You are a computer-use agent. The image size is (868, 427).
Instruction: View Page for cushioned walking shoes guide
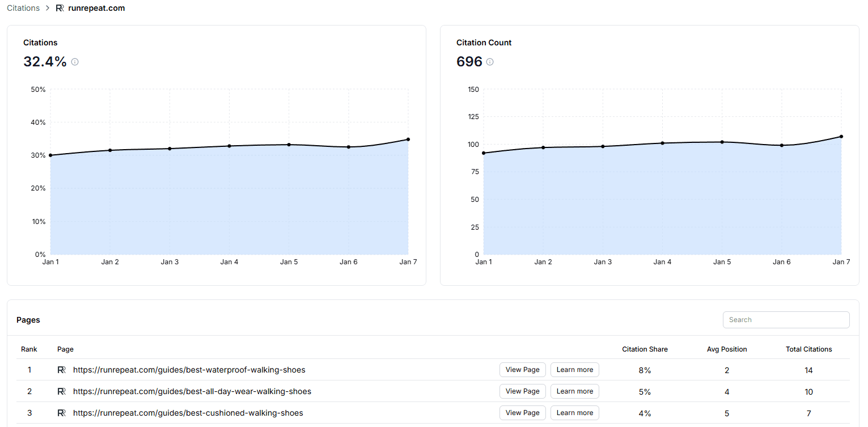coord(522,413)
